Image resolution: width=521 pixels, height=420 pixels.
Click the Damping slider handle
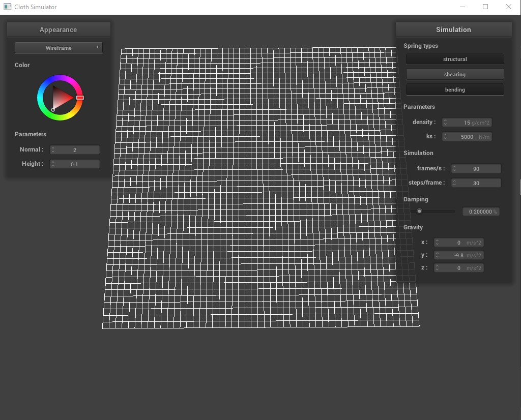pyautogui.click(x=419, y=212)
